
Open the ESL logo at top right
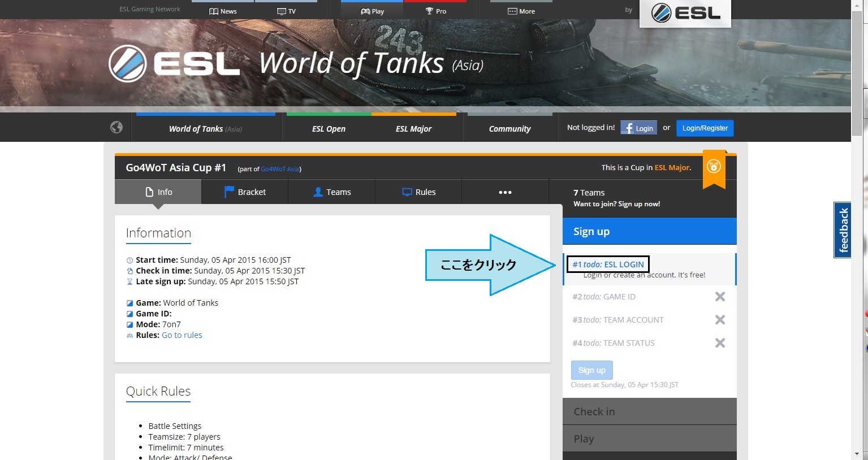point(685,13)
